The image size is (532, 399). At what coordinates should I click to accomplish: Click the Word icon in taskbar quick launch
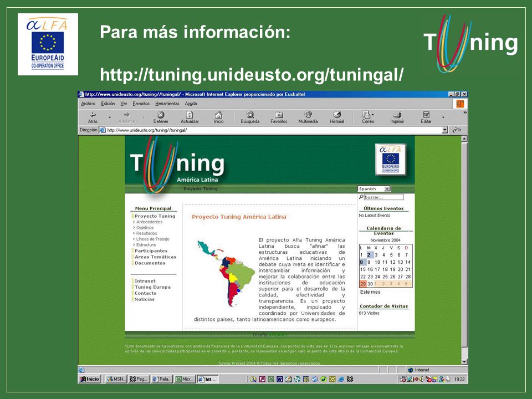coord(279,379)
